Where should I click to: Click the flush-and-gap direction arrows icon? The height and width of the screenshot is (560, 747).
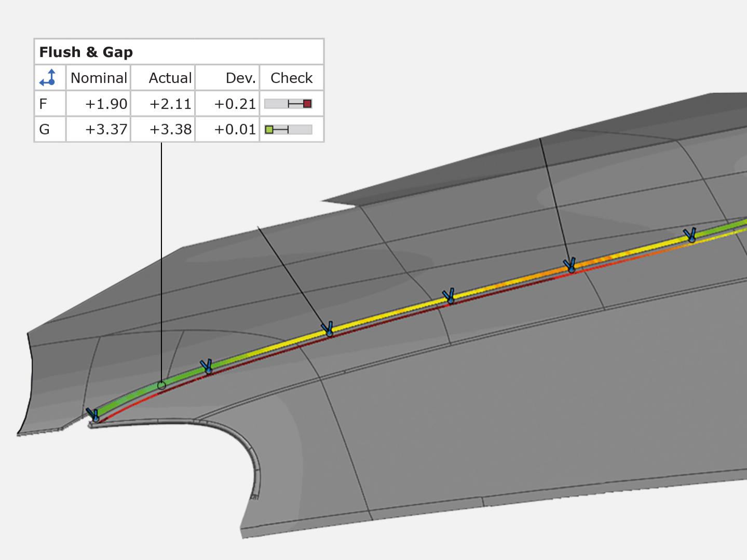point(49,77)
